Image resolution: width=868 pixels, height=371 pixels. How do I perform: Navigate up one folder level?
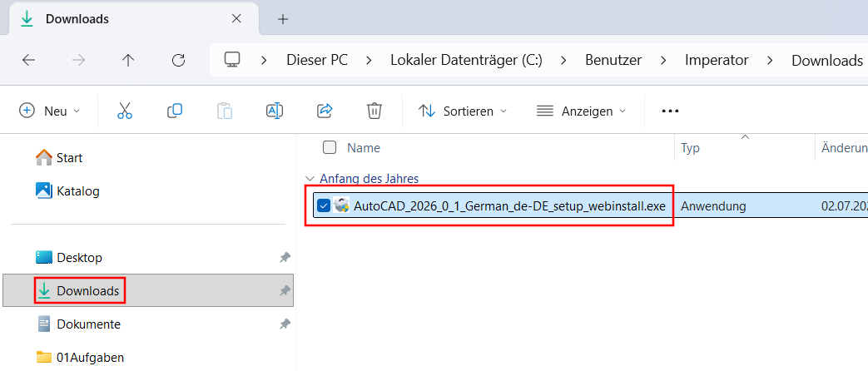[128, 60]
